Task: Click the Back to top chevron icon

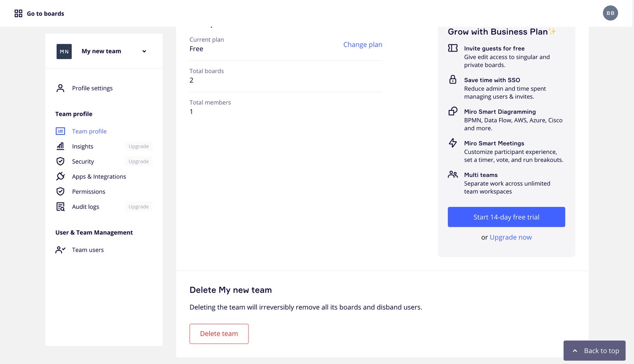Action: 575,350
